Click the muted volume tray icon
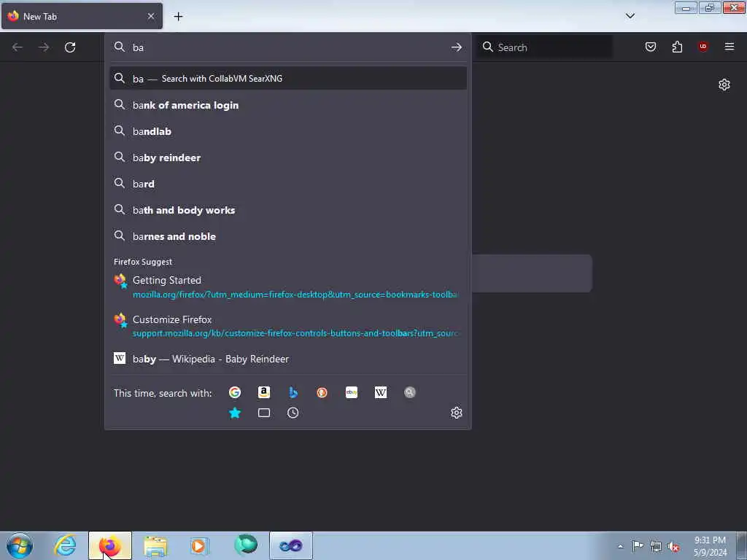This screenshot has height=560, width=747. point(673,546)
